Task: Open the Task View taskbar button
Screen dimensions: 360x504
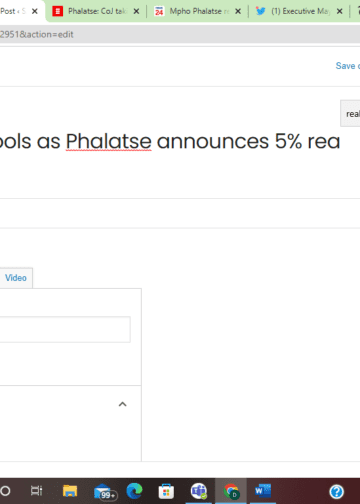Action: (x=36, y=491)
